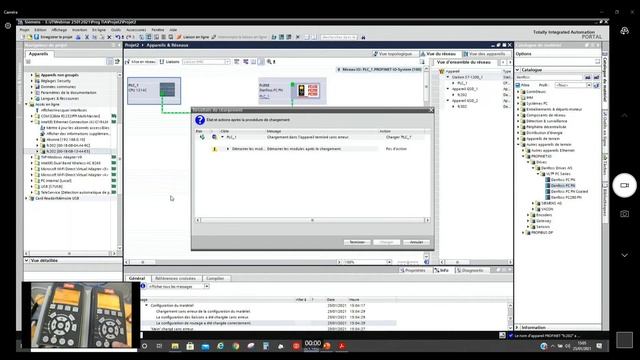
Task: Select Danfoss FC PN Coated catalog item
Action: 569,191
